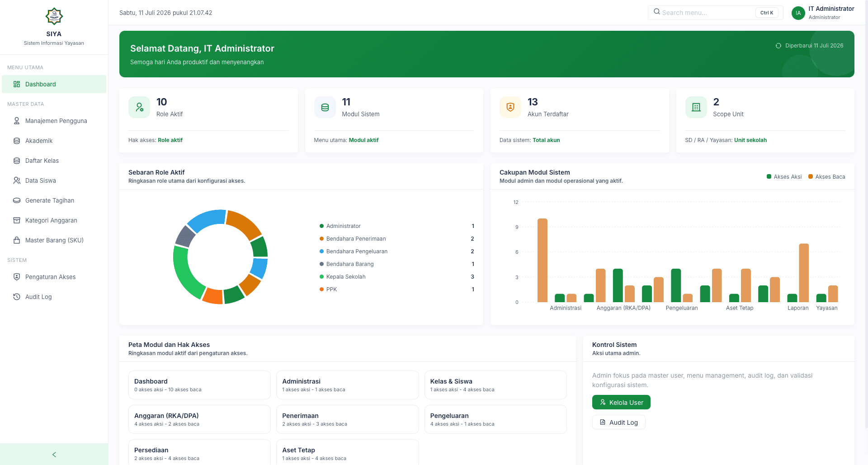The image size is (868, 465).
Task: Open Dashboard menu item
Action: click(x=54, y=84)
